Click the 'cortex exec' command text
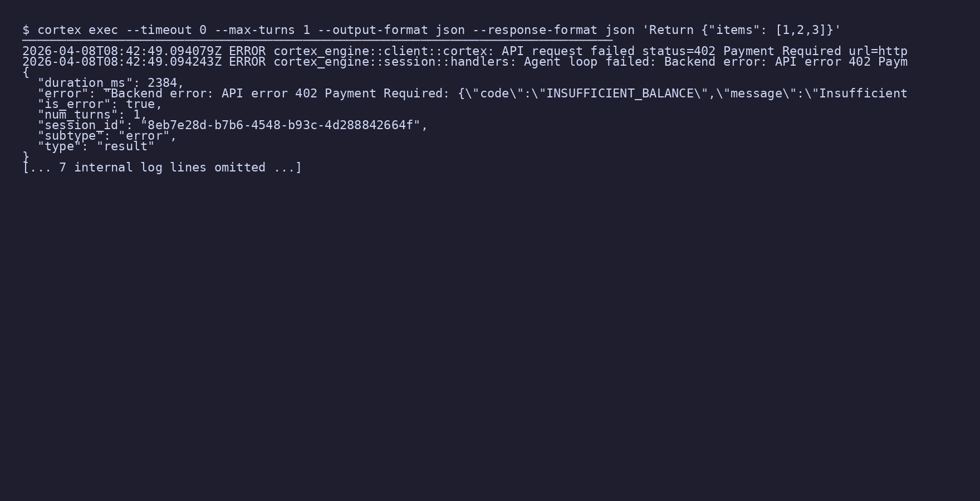 [x=77, y=30]
